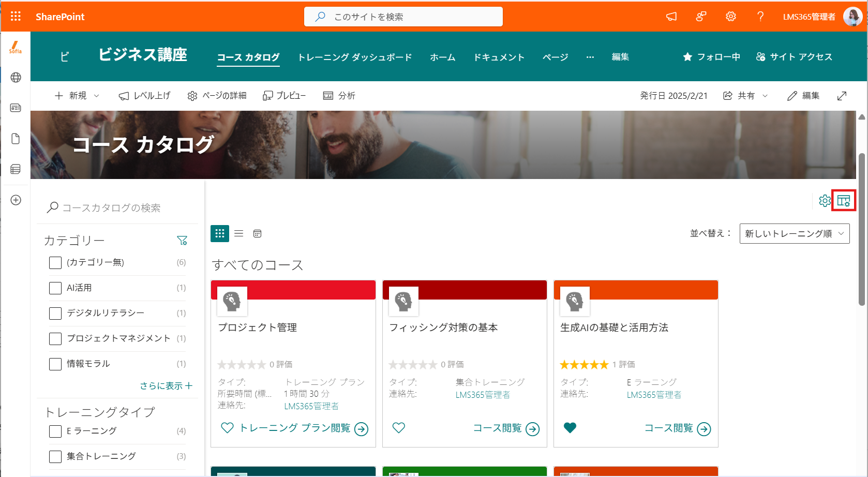868x477 pixels.
Task: Expand more categories with さらに表示 +
Action: pyautogui.click(x=166, y=386)
